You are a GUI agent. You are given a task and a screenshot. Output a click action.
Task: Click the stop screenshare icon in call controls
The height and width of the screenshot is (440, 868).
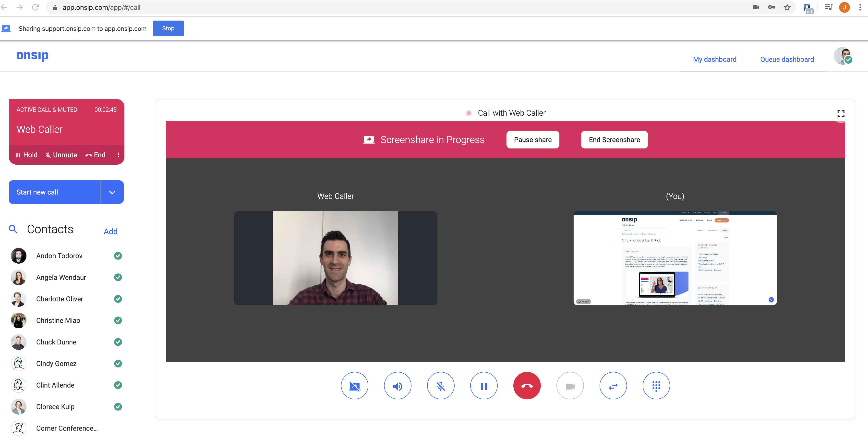point(354,386)
